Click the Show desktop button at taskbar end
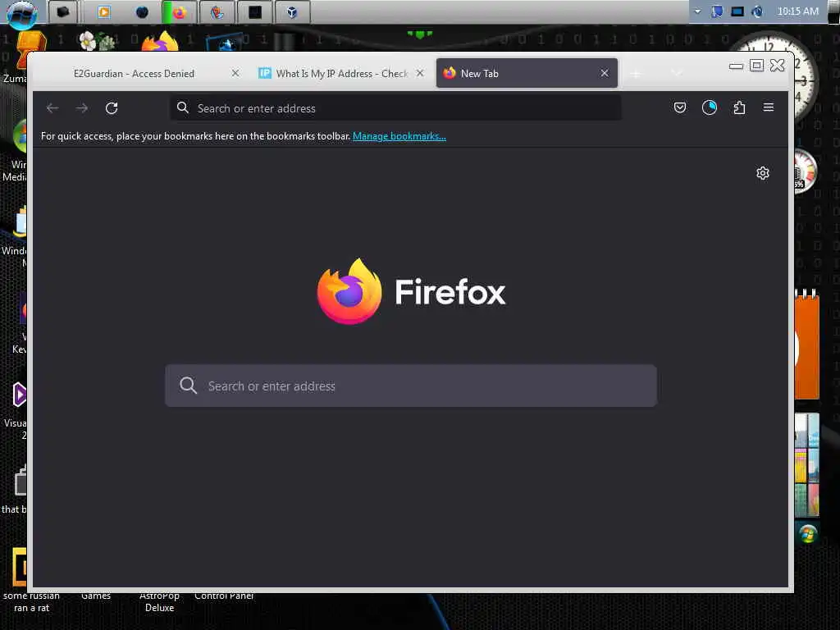This screenshot has height=630, width=840. 833,11
